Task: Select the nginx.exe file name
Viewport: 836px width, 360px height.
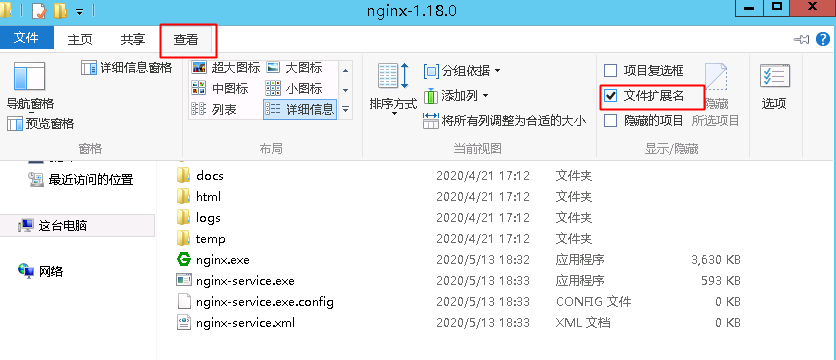Action: (222, 260)
